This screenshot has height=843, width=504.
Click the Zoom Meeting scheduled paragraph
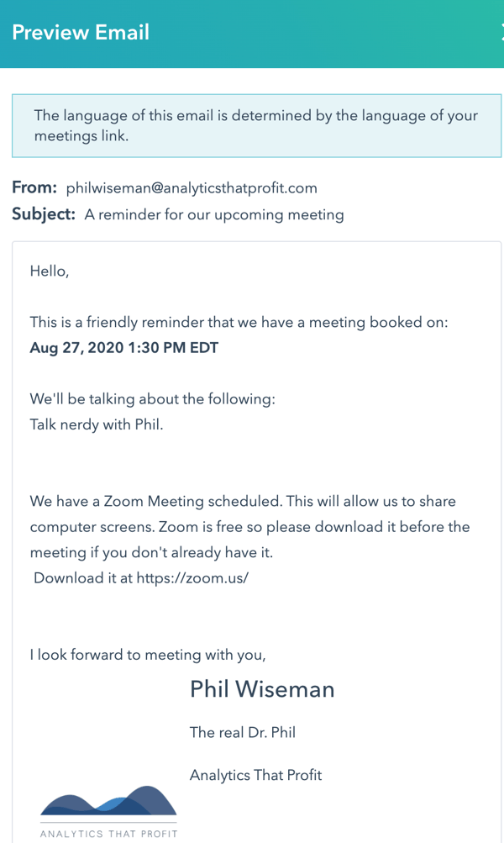249,527
